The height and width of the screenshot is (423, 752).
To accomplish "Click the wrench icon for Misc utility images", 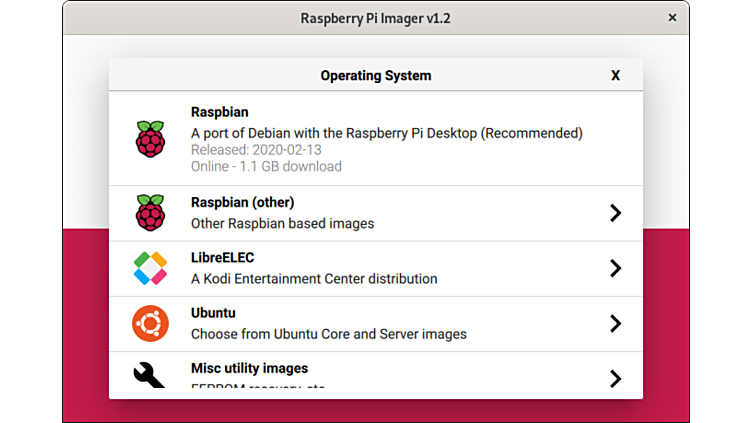I will (150, 375).
